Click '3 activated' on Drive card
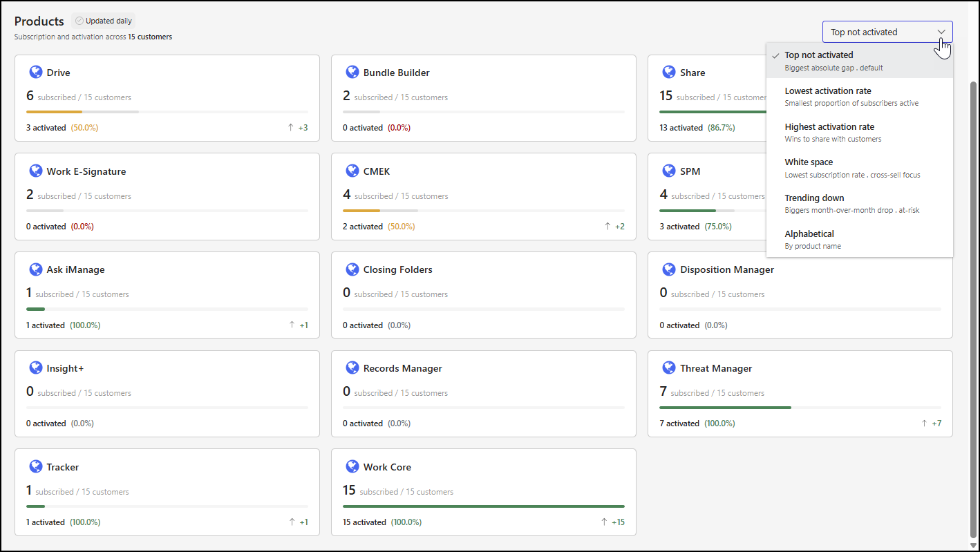Viewport: 980px width, 552px height. coord(46,128)
